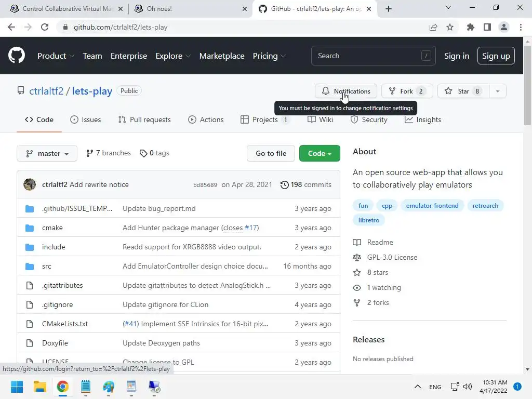Open Chrome profile avatar icon
Image resolution: width=532 pixels, height=399 pixels.
coord(504,27)
